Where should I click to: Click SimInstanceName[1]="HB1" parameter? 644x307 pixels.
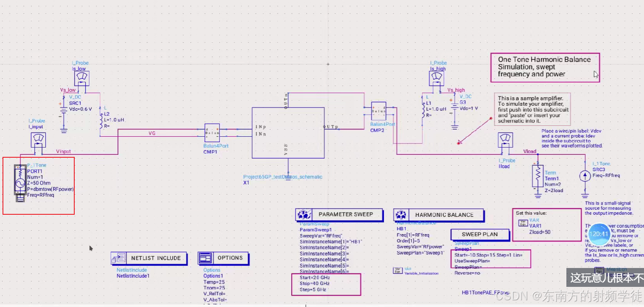pos(331,242)
